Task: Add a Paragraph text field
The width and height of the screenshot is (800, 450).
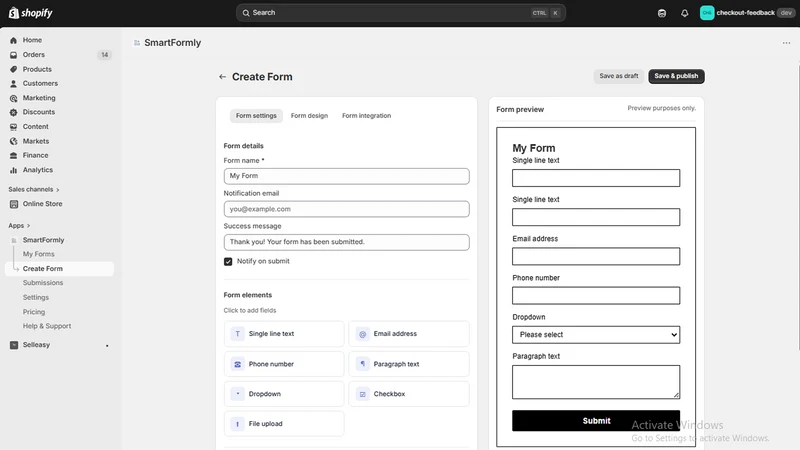Action: coord(409,364)
